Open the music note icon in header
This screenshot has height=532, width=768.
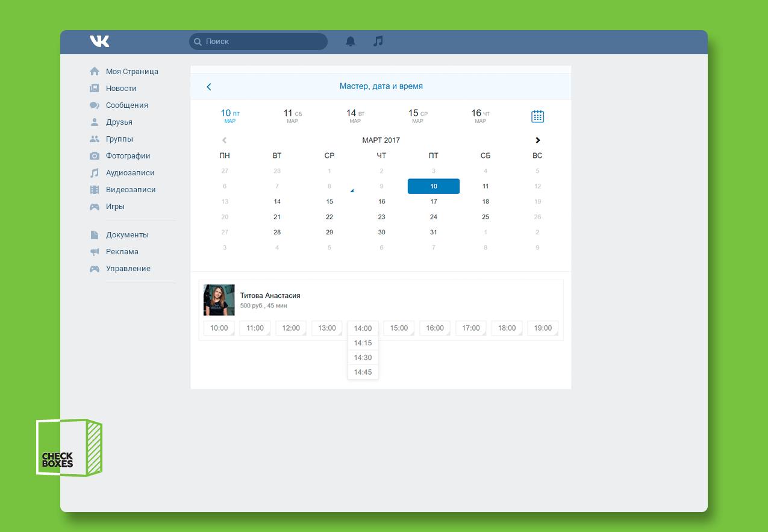coord(378,42)
